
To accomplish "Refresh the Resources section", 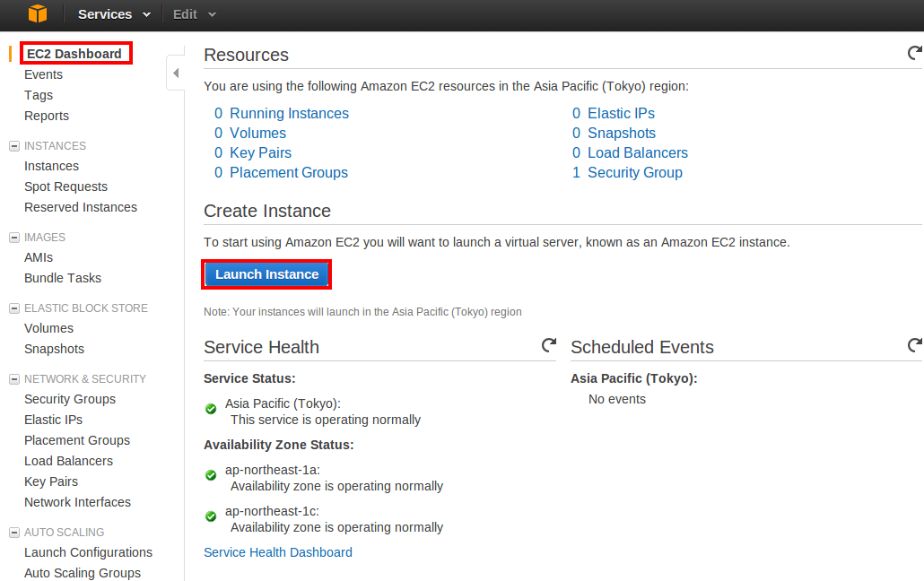I will click(x=914, y=53).
